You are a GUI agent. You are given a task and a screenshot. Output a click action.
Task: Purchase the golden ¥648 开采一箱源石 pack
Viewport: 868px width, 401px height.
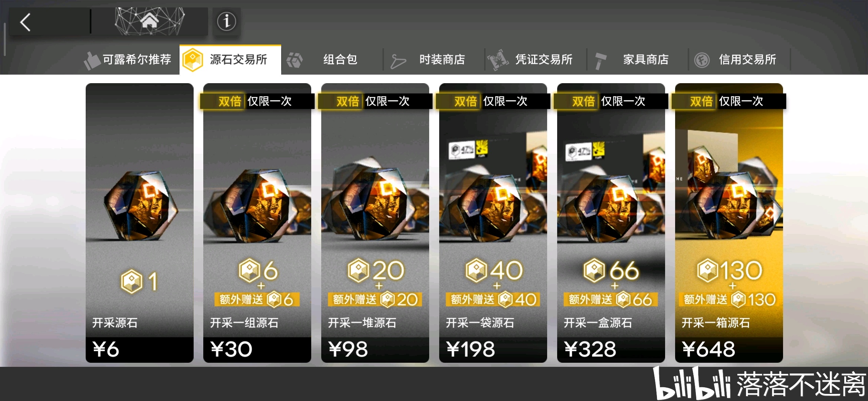(729, 223)
